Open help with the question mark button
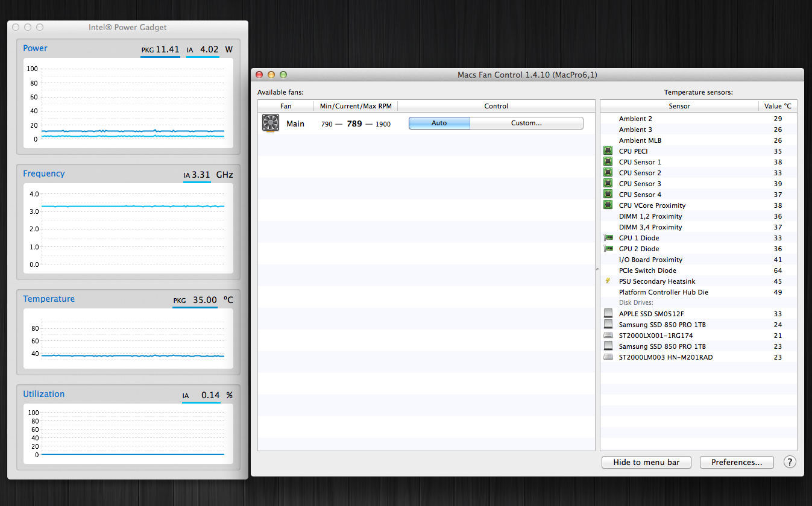The image size is (812, 506). tap(790, 462)
